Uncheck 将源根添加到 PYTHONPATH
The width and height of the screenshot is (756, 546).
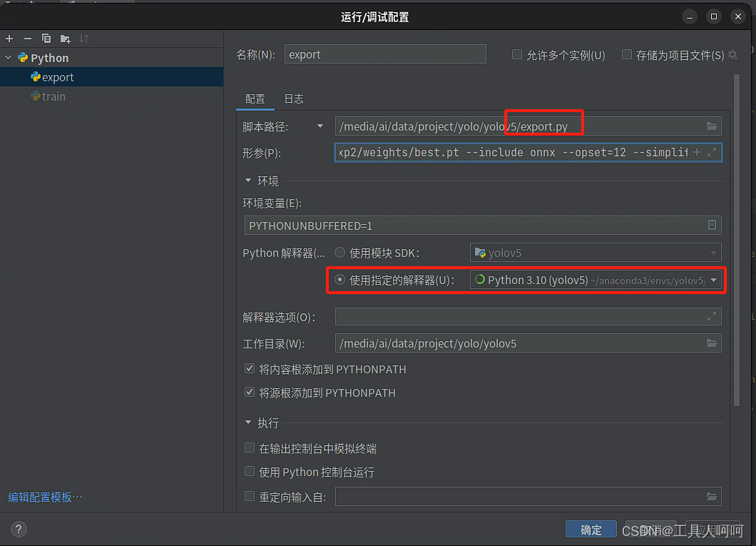[250, 392]
